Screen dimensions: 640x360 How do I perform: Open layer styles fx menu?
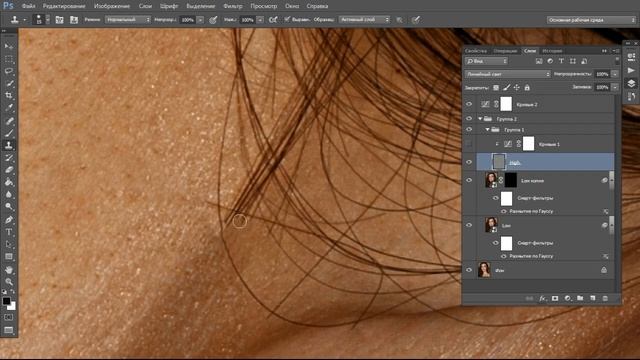(542, 298)
